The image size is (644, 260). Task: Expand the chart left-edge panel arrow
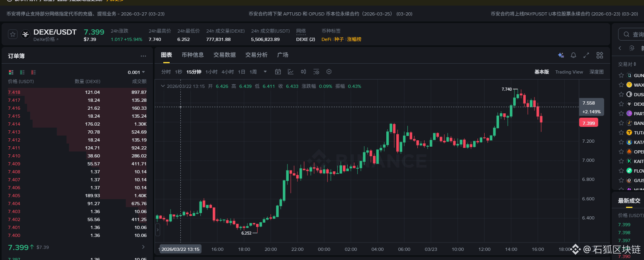pos(158,229)
